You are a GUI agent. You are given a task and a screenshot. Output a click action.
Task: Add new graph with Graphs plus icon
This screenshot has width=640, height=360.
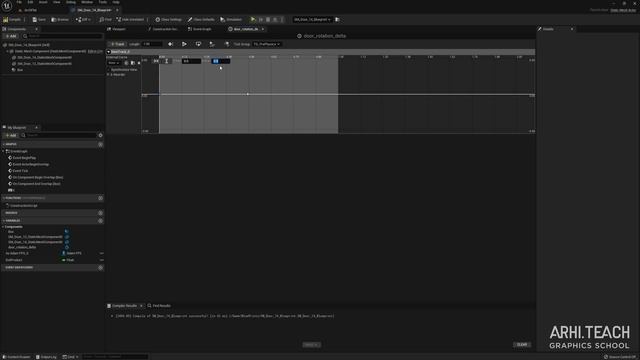(x=100, y=144)
